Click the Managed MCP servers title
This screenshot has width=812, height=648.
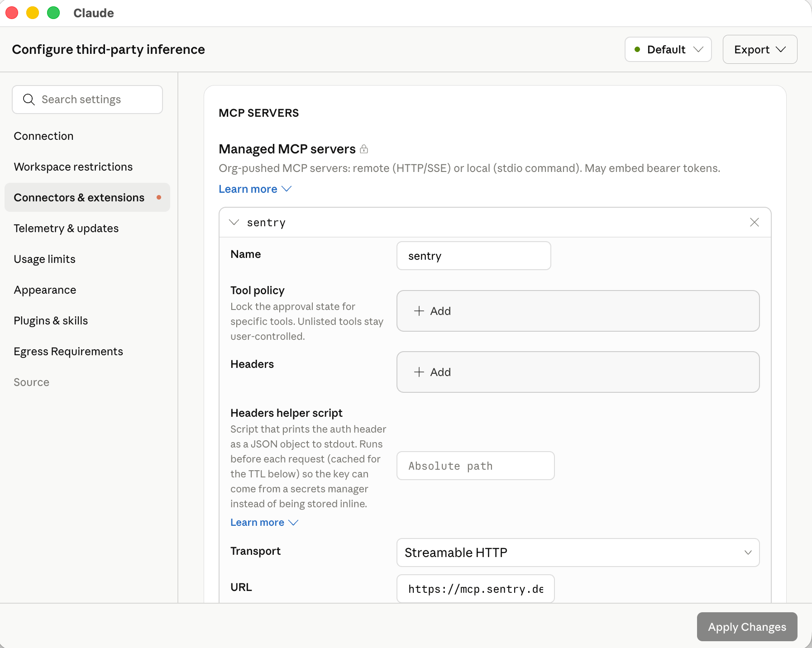tap(287, 149)
